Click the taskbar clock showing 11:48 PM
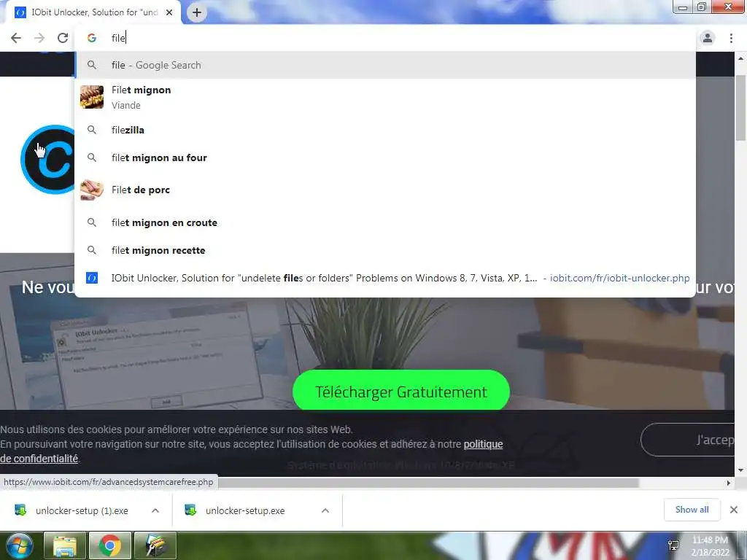This screenshot has width=747, height=560. [711, 545]
